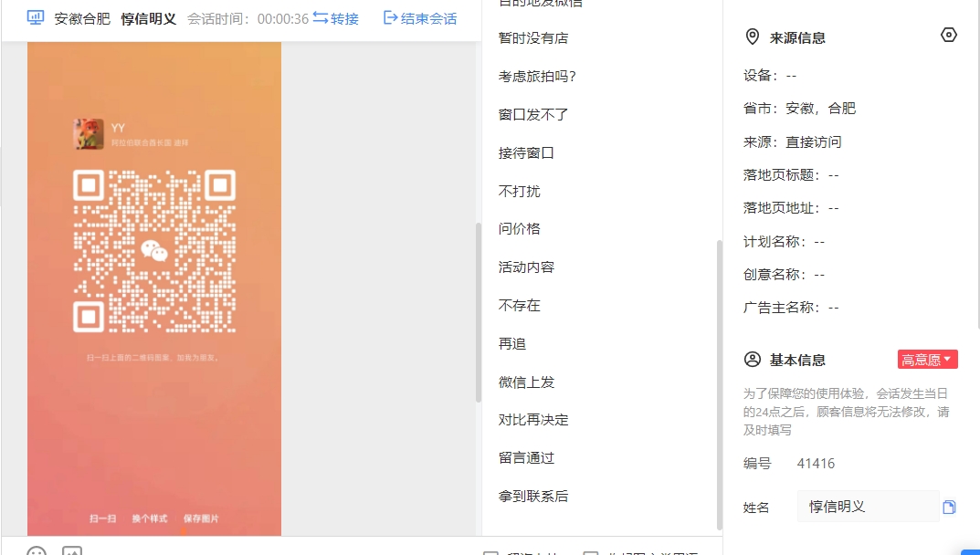Image resolution: width=980 pixels, height=555 pixels.
Task: Select the 对比再决定 quick reply
Action: coord(533,419)
